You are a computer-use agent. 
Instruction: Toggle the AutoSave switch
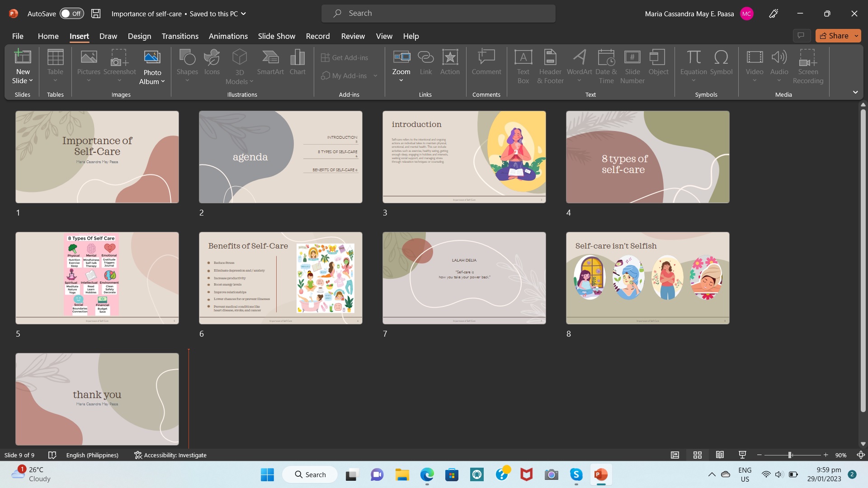(72, 14)
